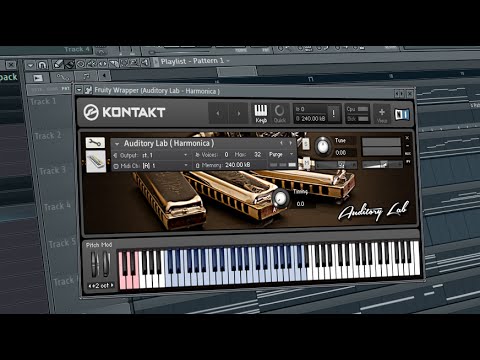
Task: Click the Kontakt logo in header
Action: (x=124, y=112)
